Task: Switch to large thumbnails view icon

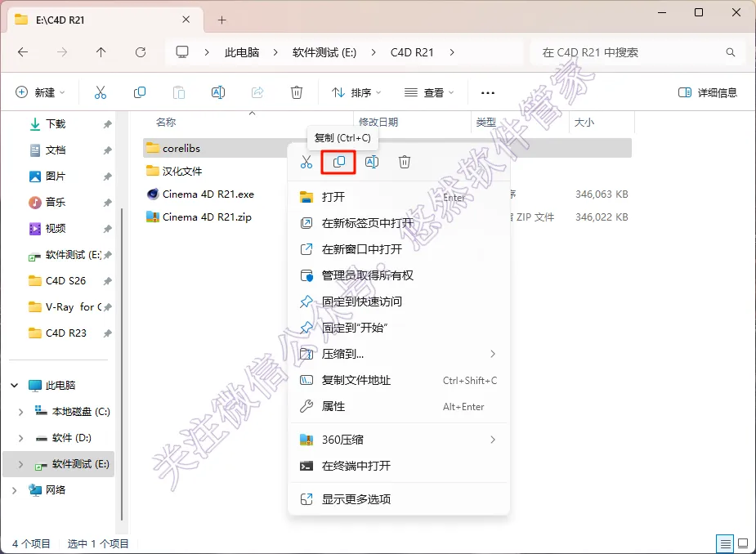Action: 744,544
